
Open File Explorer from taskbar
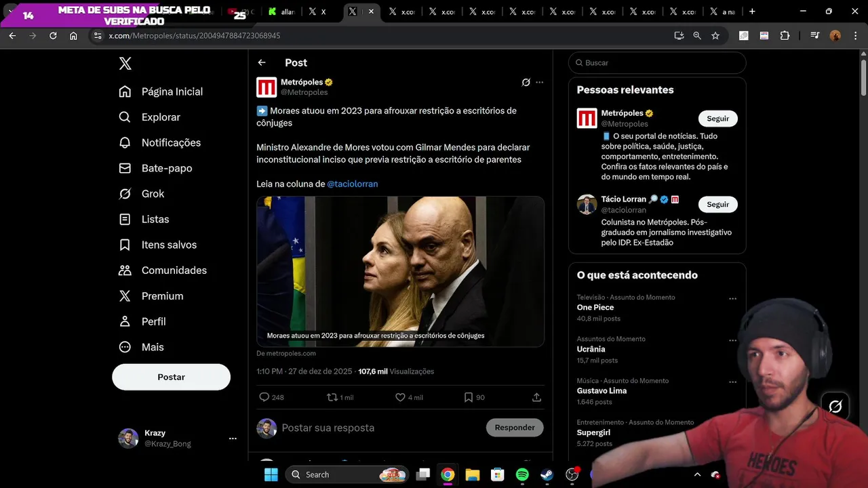tap(472, 474)
